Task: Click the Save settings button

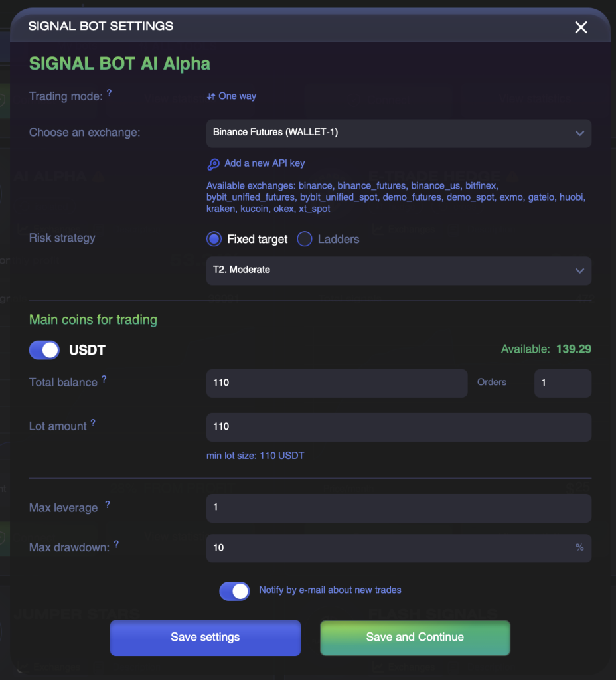Action: [205, 637]
